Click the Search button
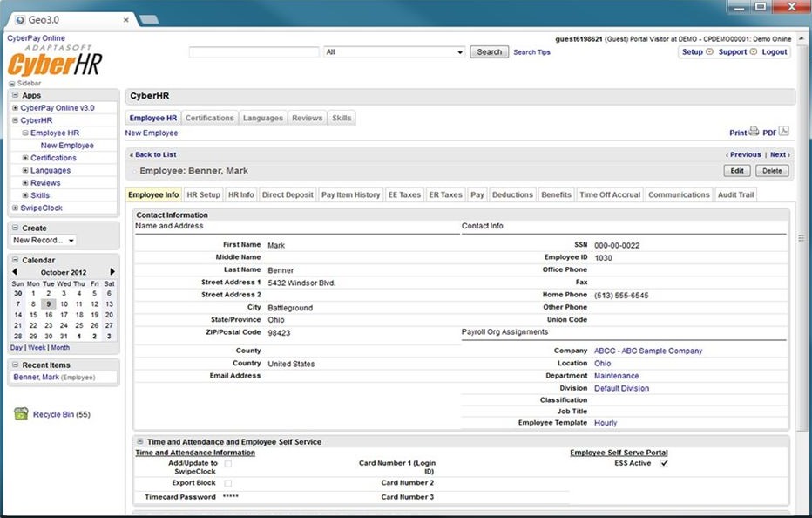 point(489,51)
